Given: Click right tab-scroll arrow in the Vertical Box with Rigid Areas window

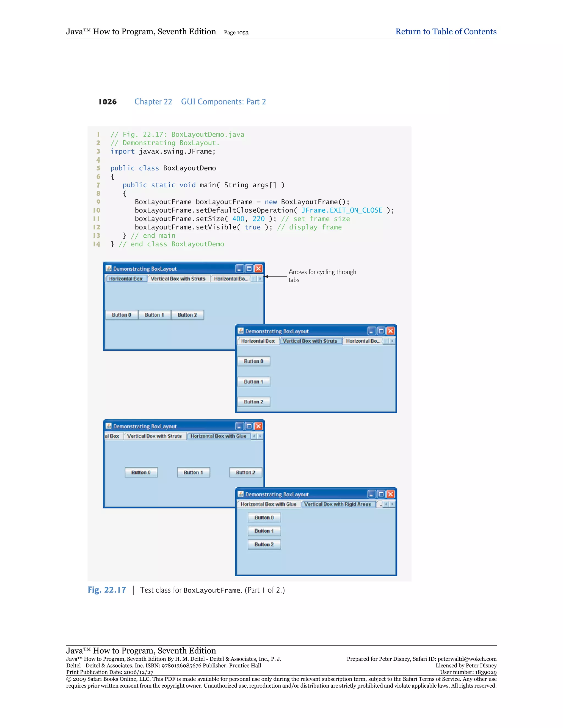Looking at the screenshot, I should [392, 504].
